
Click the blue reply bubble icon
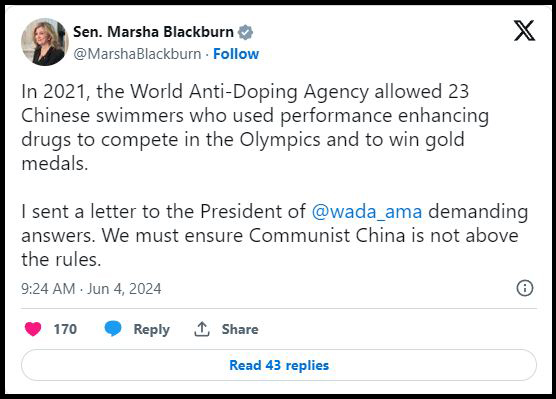pyautogui.click(x=113, y=328)
